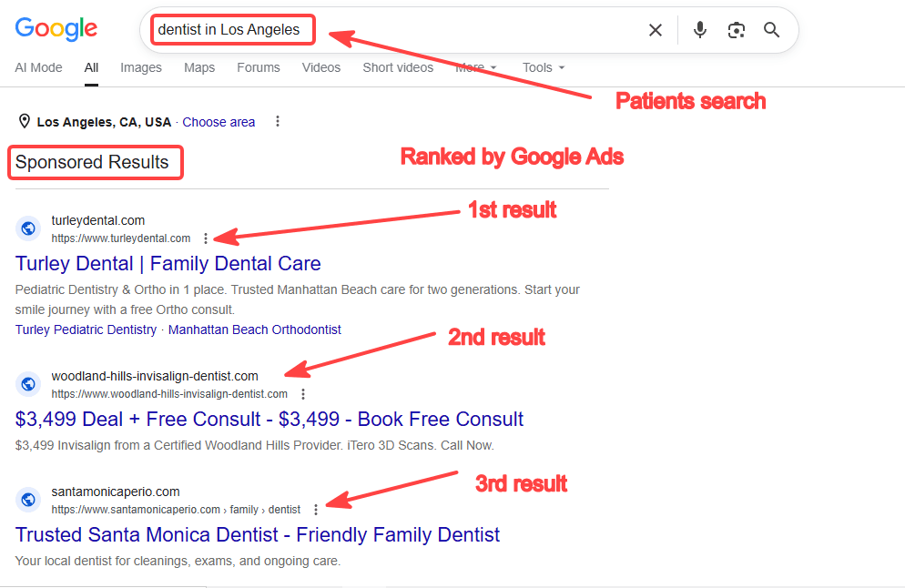Image resolution: width=905 pixels, height=588 pixels.
Task: Go to the Forums tab
Action: coord(258,67)
